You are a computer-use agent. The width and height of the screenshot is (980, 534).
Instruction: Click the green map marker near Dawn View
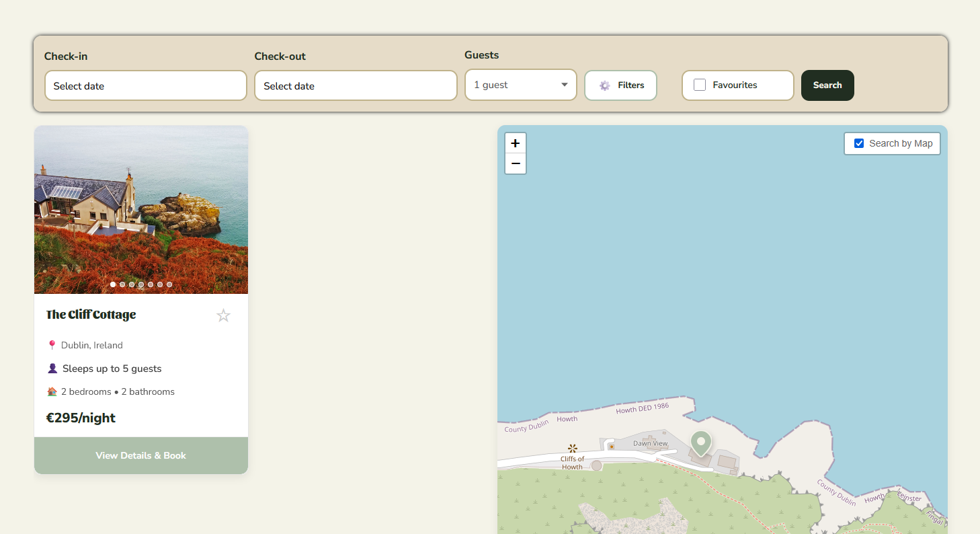[x=700, y=443]
